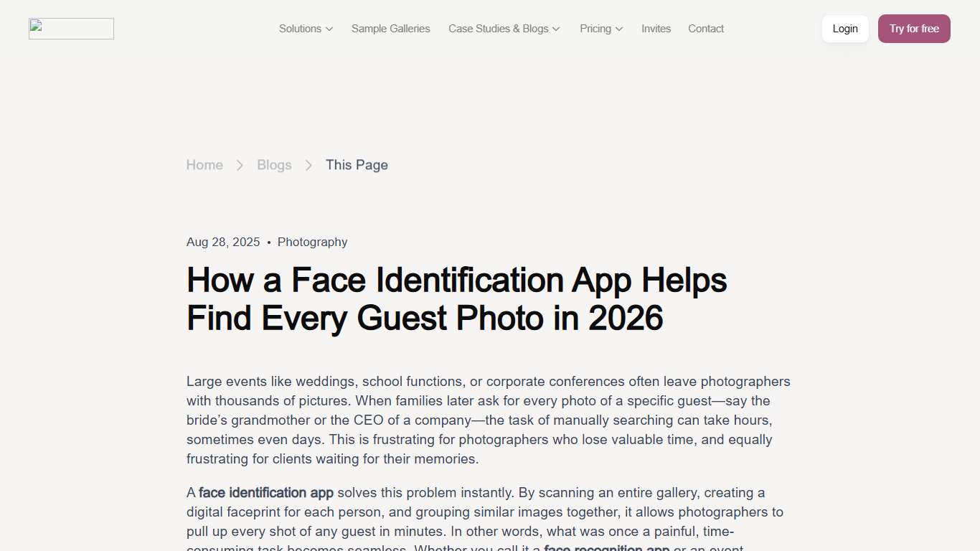Navigate to Home via the breadcrumb
This screenshot has width=980, height=551.
tap(204, 165)
